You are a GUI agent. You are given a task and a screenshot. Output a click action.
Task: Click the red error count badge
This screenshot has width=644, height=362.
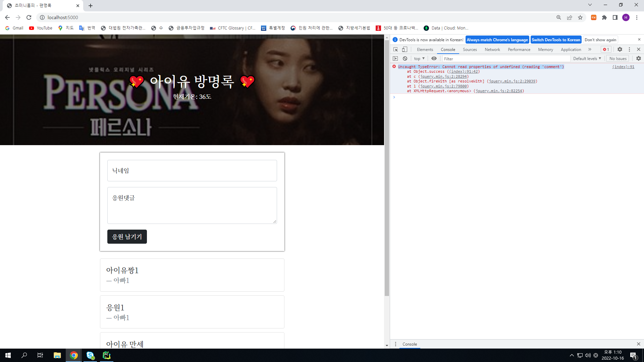[606, 49]
